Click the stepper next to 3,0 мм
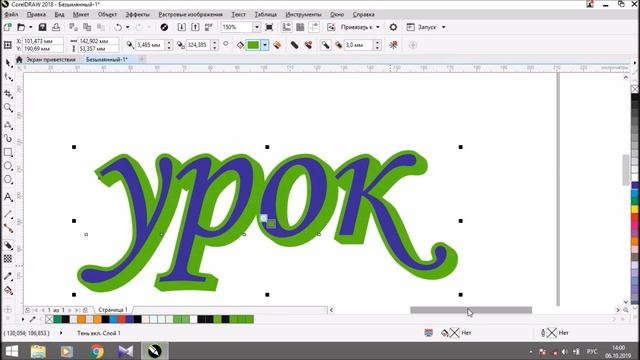This screenshot has height=360, width=640. 377,45
